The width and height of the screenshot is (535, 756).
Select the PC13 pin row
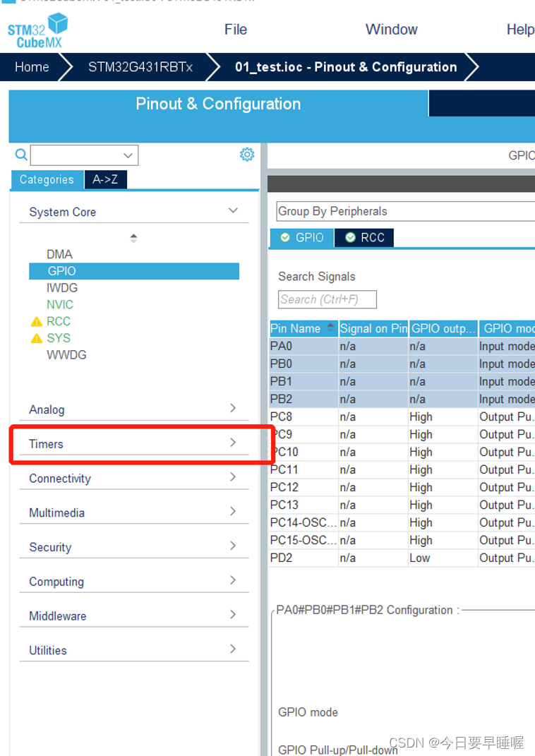(402, 505)
